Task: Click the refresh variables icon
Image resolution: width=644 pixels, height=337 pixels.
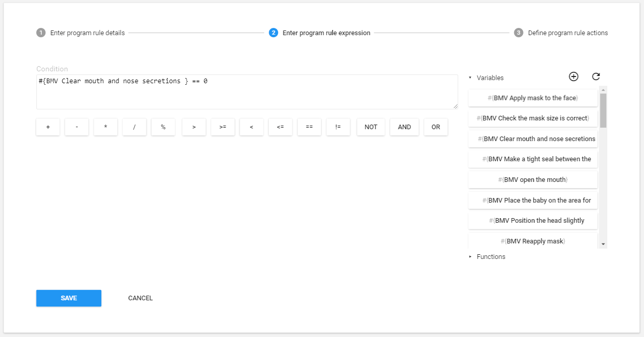Action: 596,76
